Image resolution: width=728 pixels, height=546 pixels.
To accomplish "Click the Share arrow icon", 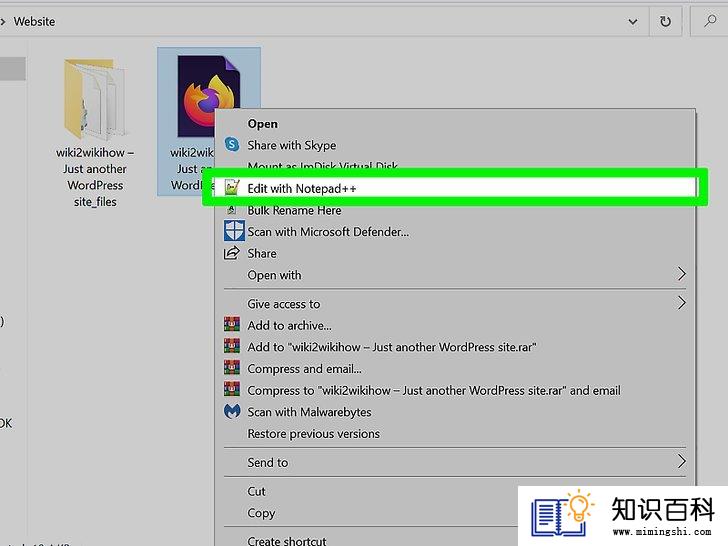I will click(232, 253).
